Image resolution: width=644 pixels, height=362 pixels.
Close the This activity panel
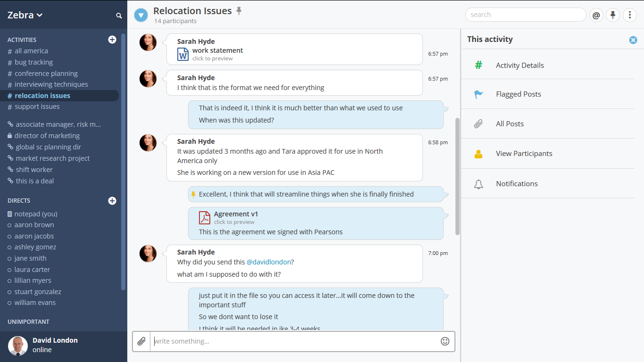point(633,40)
